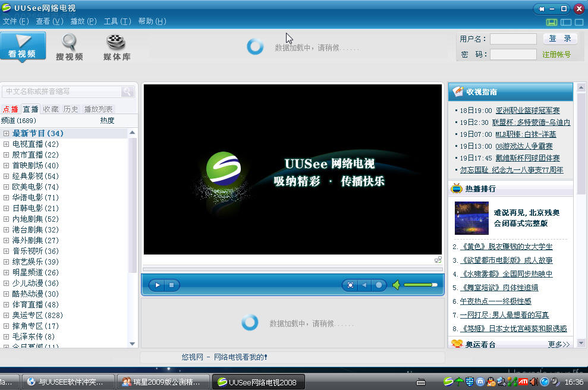Open the keyboard language bar icon
Image resolution: width=588 pixels, height=390 pixels.
421,382
